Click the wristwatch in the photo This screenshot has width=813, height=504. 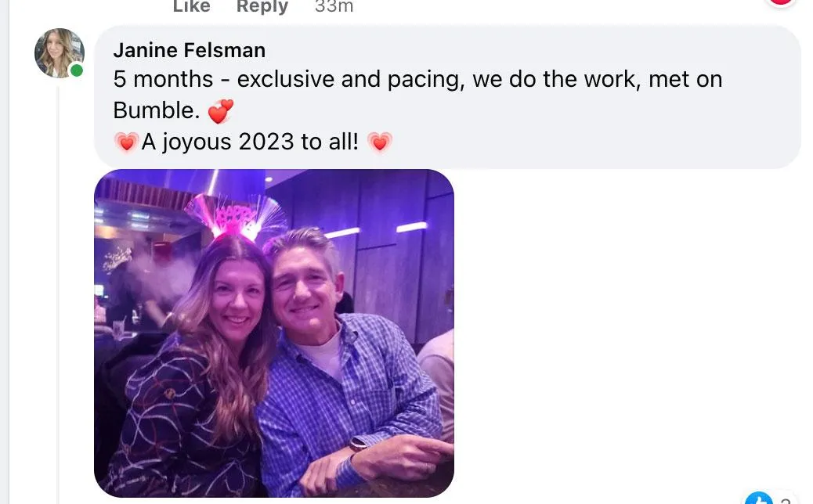pyautogui.click(x=357, y=445)
